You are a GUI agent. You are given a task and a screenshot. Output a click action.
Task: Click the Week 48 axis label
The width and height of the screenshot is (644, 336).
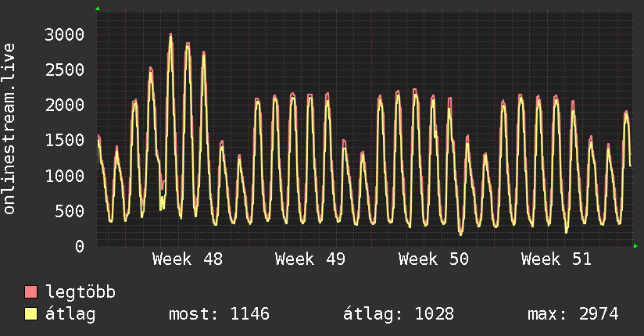(x=187, y=259)
